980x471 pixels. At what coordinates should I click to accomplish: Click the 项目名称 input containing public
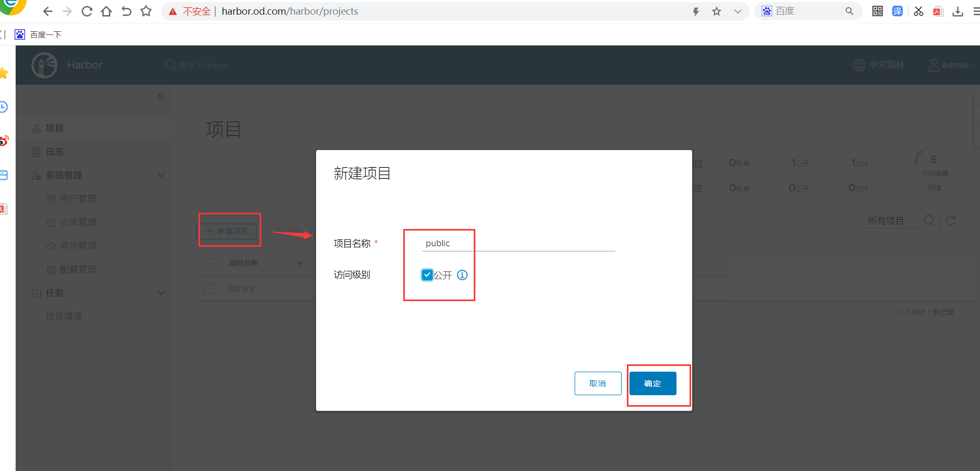click(519, 243)
